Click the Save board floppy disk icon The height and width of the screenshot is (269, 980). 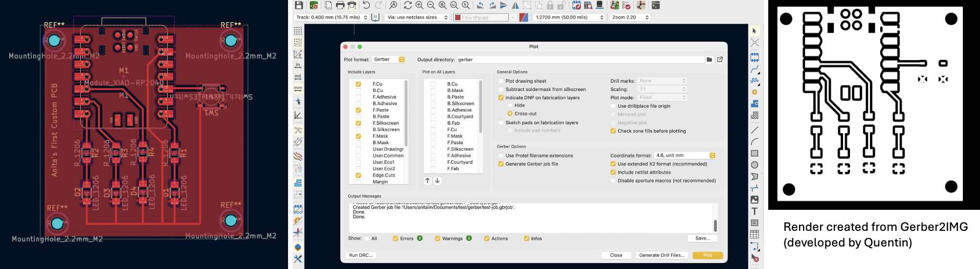pos(299,5)
